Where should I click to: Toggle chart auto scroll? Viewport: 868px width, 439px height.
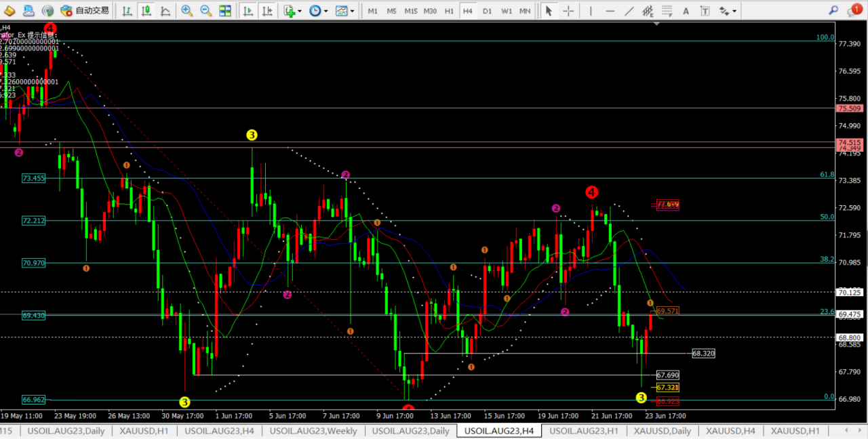pos(248,11)
